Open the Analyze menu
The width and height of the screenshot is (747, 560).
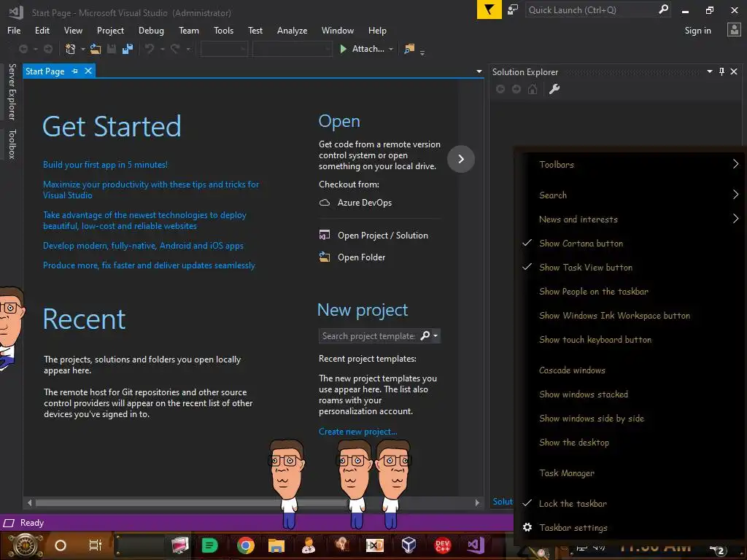point(292,30)
